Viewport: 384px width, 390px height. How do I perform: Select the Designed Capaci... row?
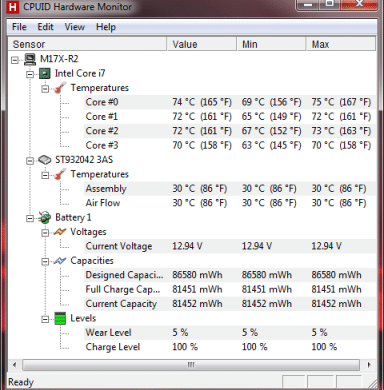(x=230, y=275)
